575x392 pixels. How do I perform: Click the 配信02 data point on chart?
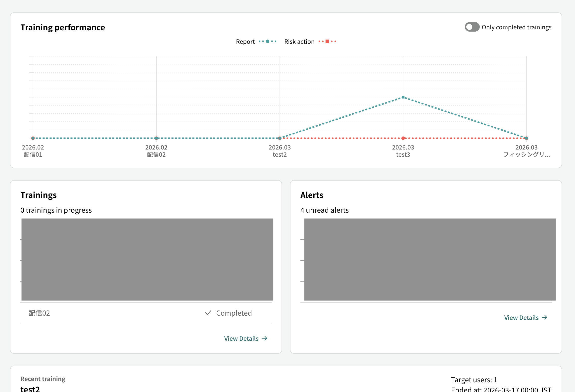[x=156, y=138]
